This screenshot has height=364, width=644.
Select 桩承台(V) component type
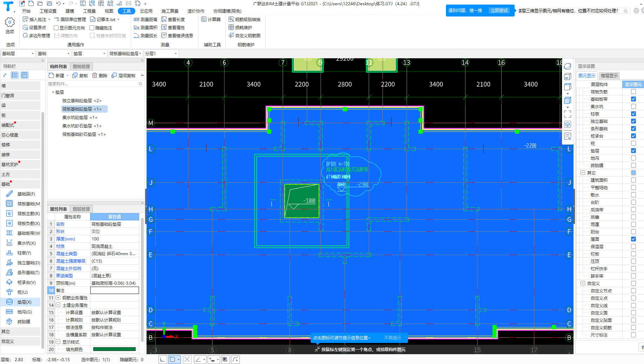(21, 282)
